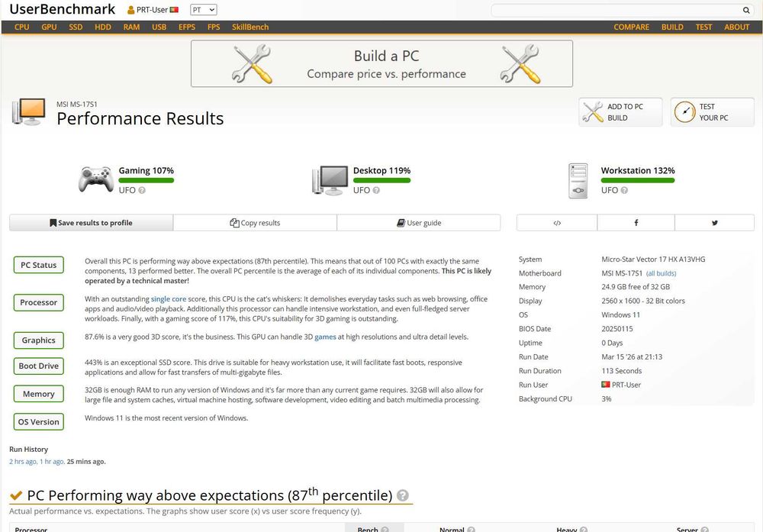Click help icon next to Normal column
Viewport: 763px width, 532px height.
click(471, 529)
